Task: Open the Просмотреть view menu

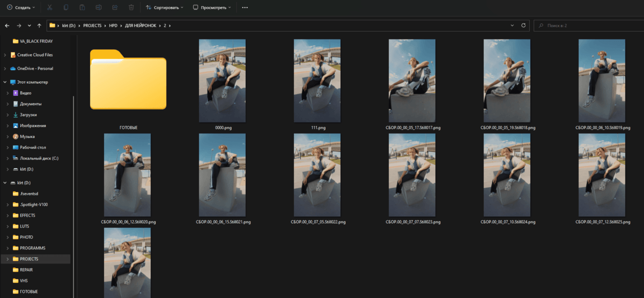Action: (x=211, y=8)
